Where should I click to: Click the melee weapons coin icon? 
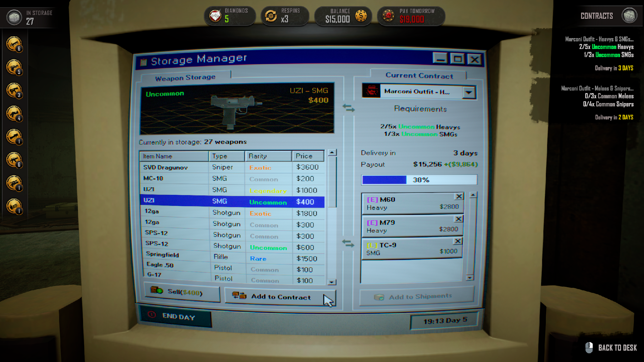tap(14, 44)
